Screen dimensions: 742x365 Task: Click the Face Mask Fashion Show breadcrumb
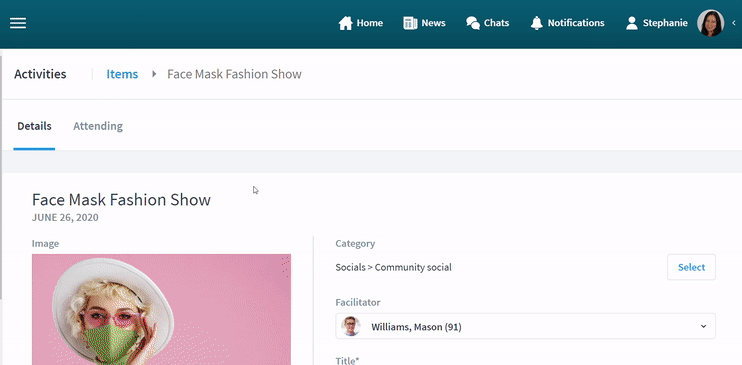click(234, 74)
